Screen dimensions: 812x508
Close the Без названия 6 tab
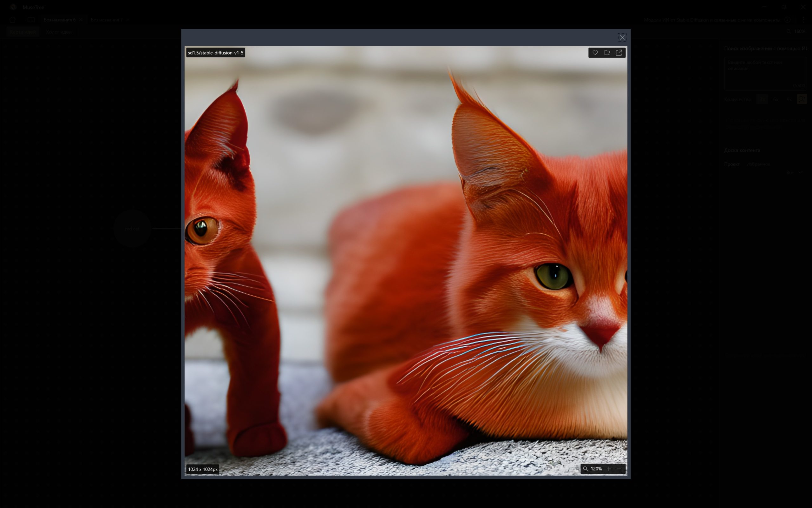click(x=81, y=20)
